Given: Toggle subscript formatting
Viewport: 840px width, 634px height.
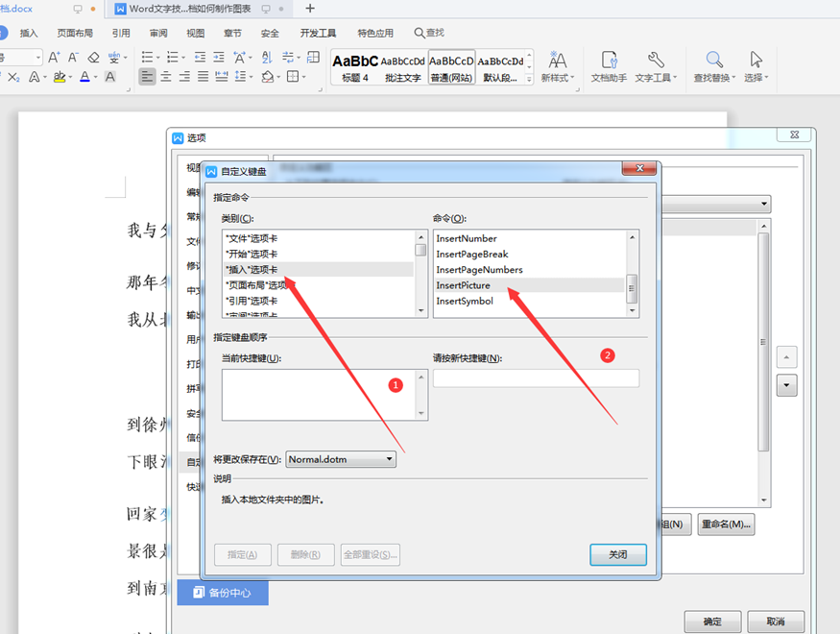Looking at the screenshot, I should click(13, 75).
